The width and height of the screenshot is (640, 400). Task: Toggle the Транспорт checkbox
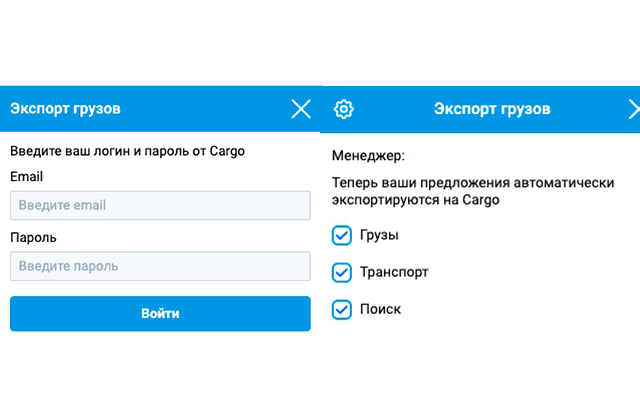(342, 273)
